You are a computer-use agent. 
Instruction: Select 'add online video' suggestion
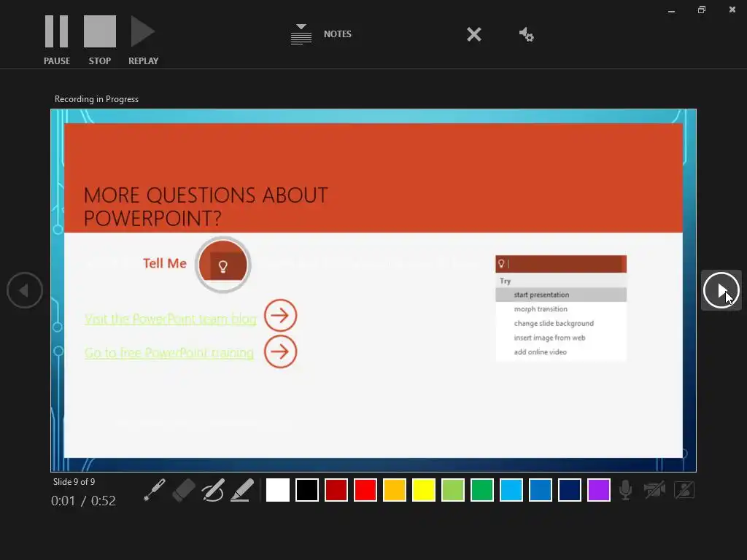(x=561, y=352)
